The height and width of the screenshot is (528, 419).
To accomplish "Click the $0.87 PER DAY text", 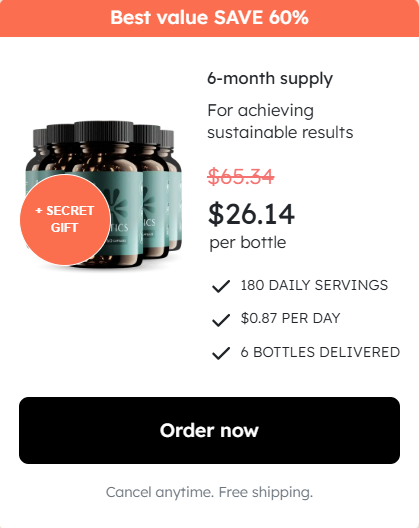I will tap(290, 318).
